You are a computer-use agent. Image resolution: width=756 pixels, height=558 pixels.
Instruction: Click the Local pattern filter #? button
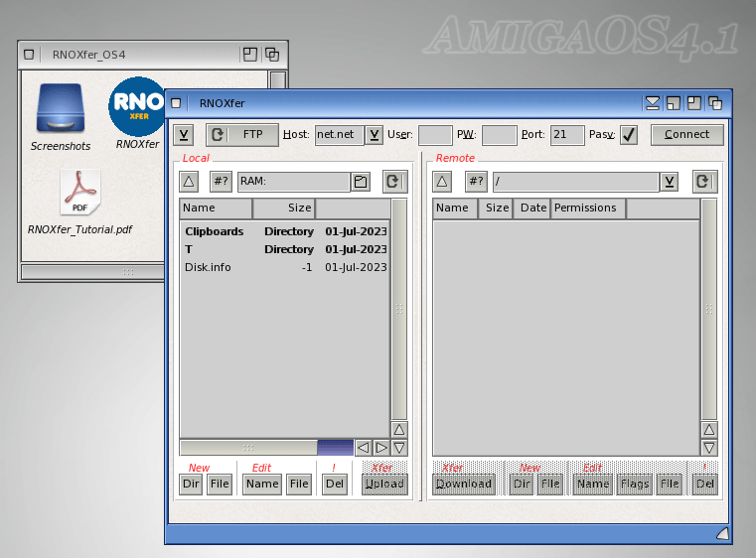[x=221, y=182]
